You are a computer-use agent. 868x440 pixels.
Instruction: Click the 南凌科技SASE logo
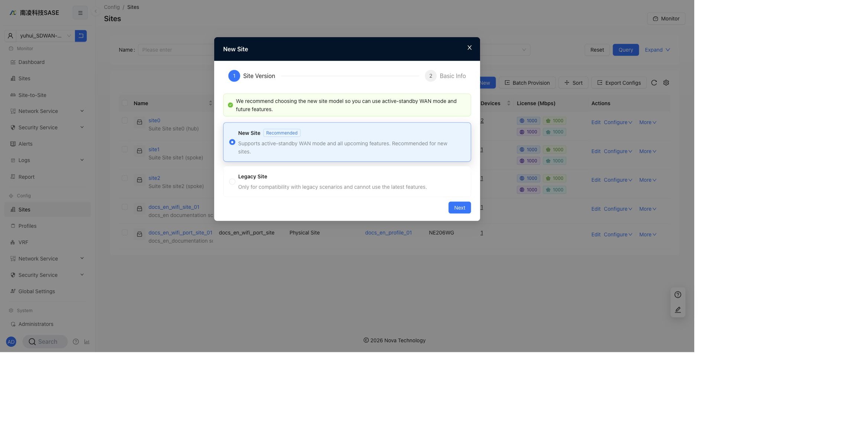(34, 13)
